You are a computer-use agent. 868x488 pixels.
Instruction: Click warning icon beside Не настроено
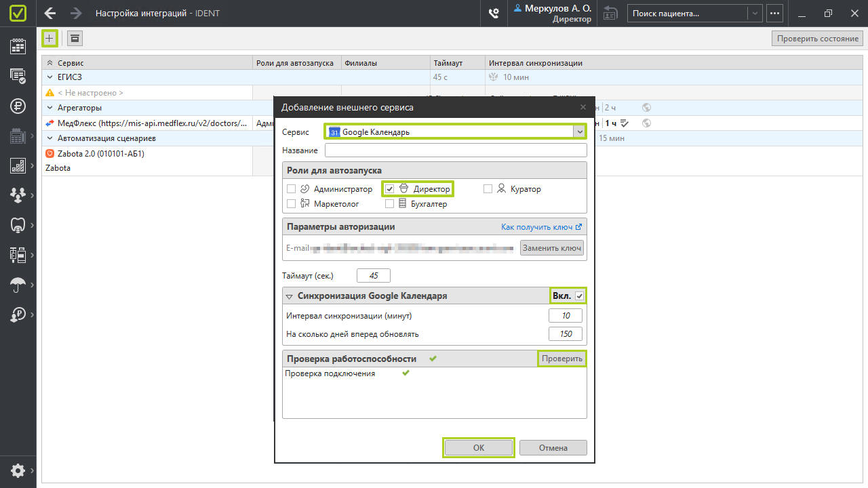50,93
